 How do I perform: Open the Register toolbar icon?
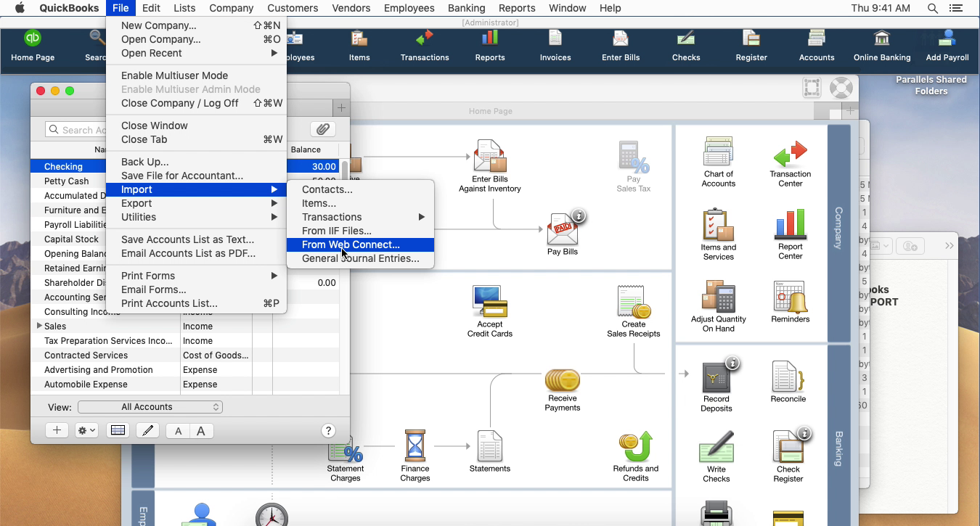[751, 46]
